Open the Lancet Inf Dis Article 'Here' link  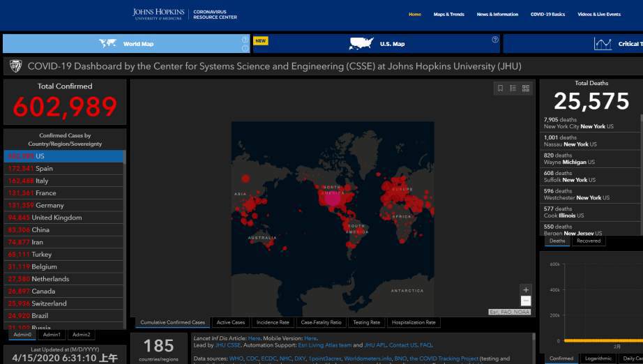click(255, 338)
